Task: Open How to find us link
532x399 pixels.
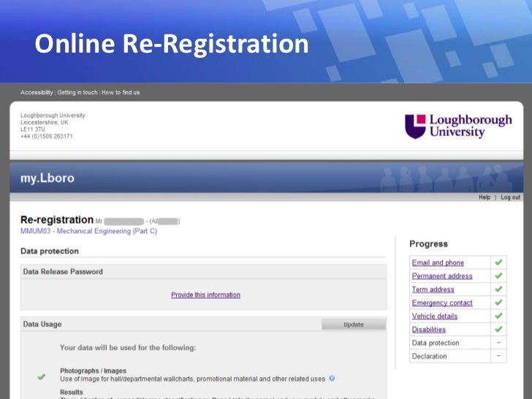Action: pyautogui.click(x=121, y=92)
